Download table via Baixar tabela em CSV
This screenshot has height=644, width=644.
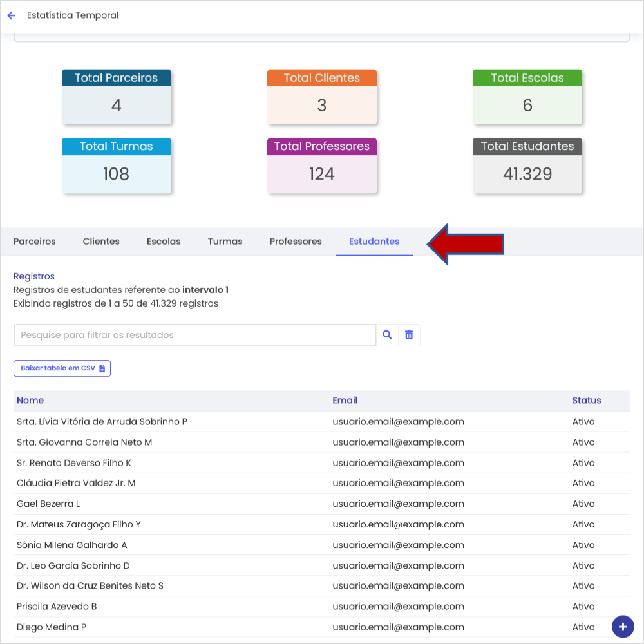click(62, 368)
